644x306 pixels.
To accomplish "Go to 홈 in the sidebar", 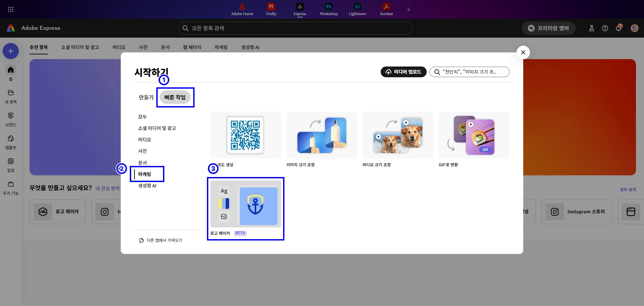I will pyautogui.click(x=11, y=73).
